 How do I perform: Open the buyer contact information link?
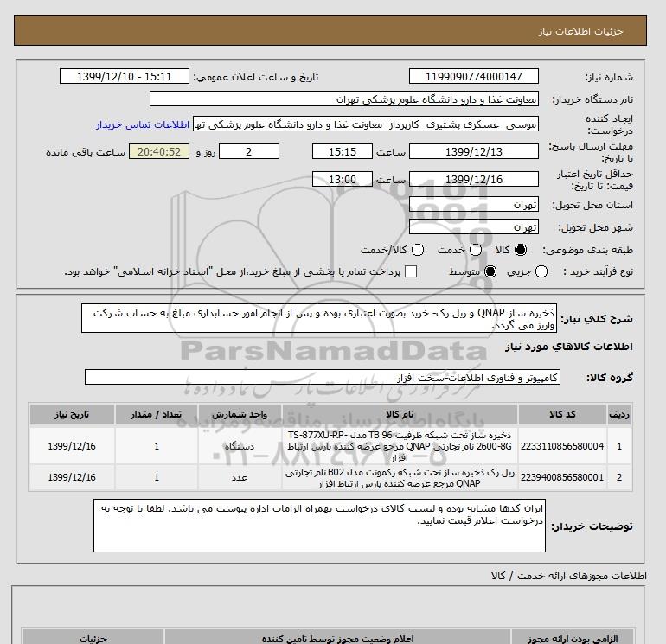(x=143, y=124)
